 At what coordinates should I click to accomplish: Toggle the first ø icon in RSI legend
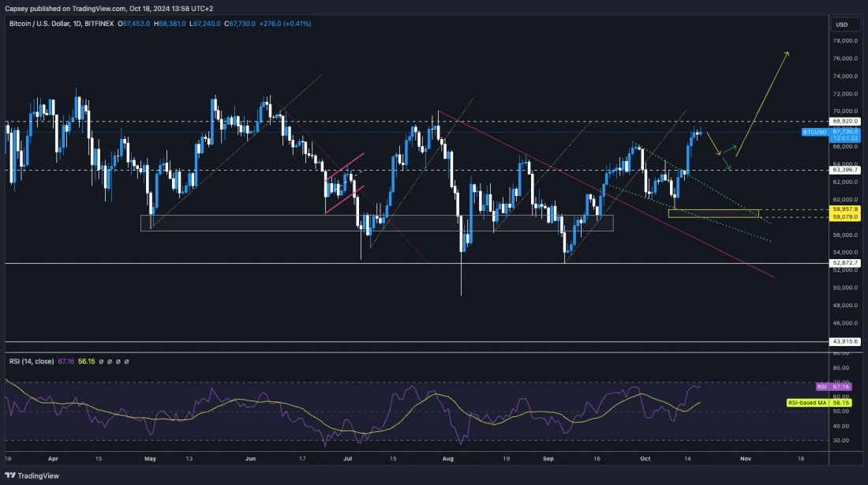pos(100,360)
